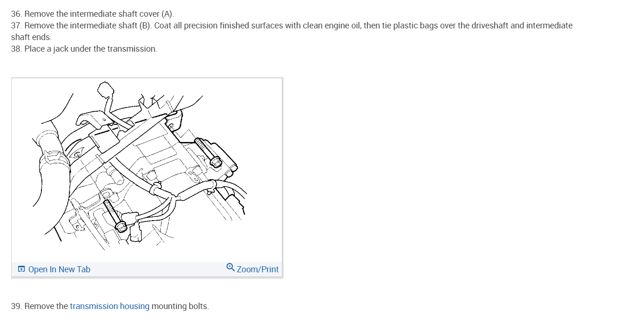Click step 38 'Place a jack under the transmission'

(84, 48)
